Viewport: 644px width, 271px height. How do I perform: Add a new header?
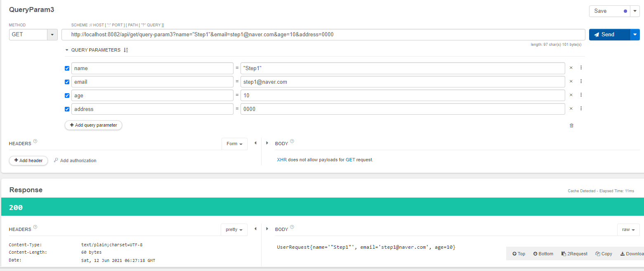tap(28, 160)
